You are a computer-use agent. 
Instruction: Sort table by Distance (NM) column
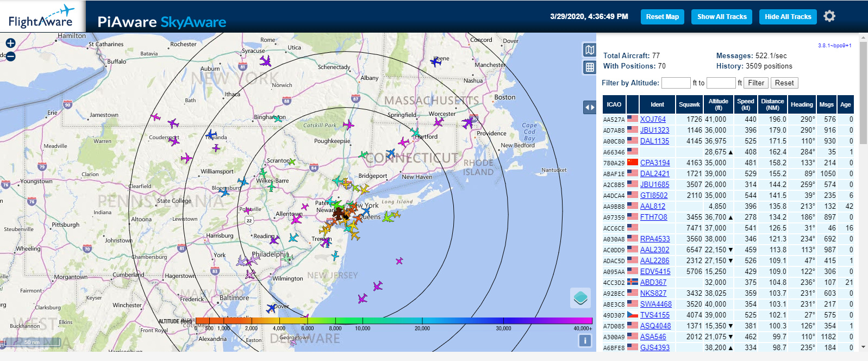tap(772, 104)
